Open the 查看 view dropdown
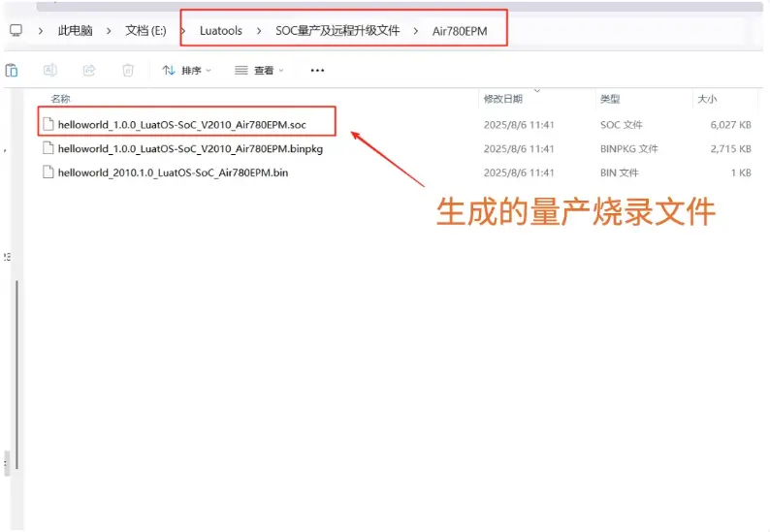The width and height of the screenshot is (770, 532). click(259, 70)
